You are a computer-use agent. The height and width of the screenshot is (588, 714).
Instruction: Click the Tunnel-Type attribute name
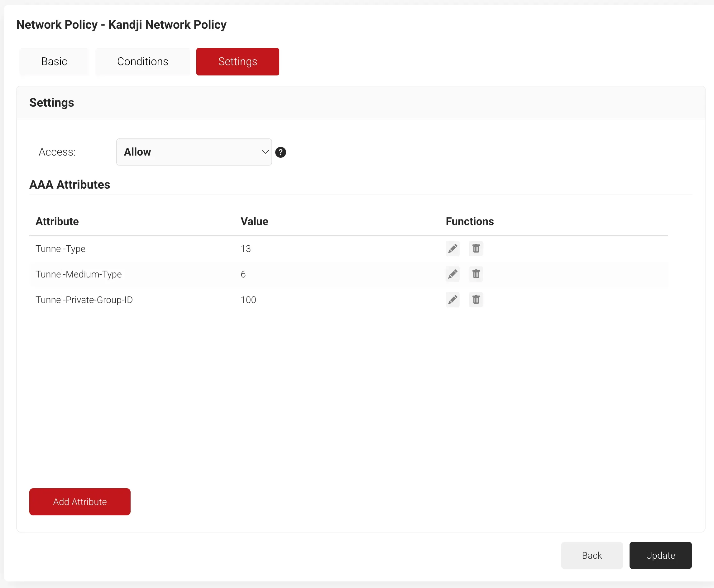60,248
